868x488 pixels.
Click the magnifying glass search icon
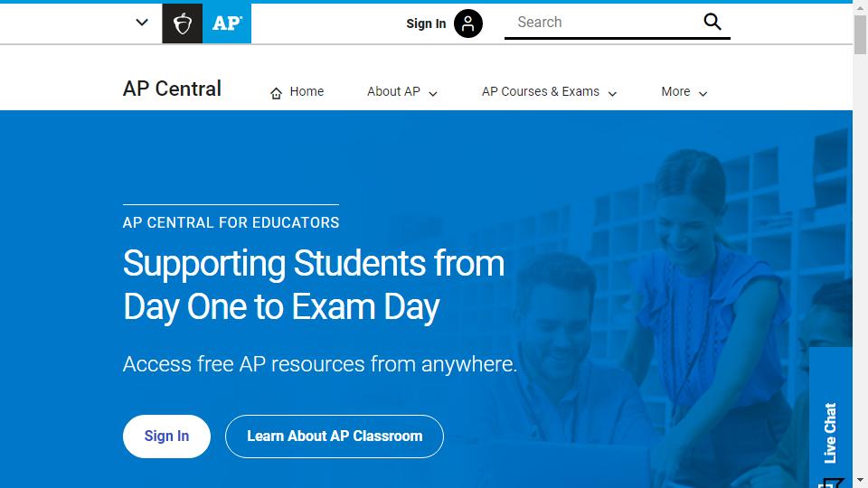pyautogui.click(x=712, y=23)
